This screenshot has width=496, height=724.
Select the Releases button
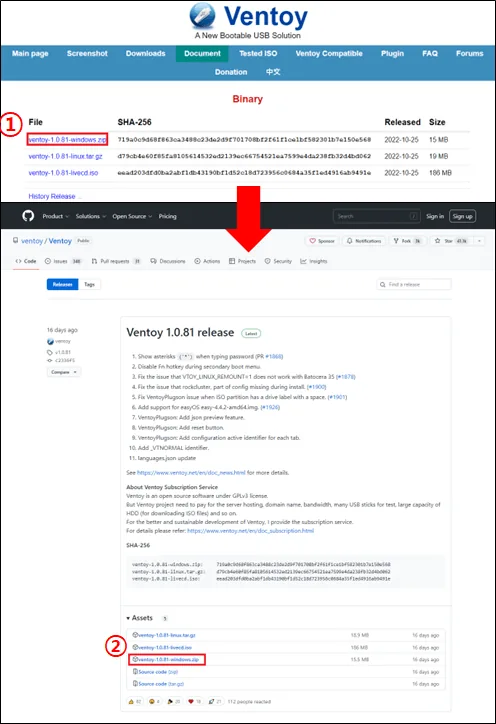62,284
